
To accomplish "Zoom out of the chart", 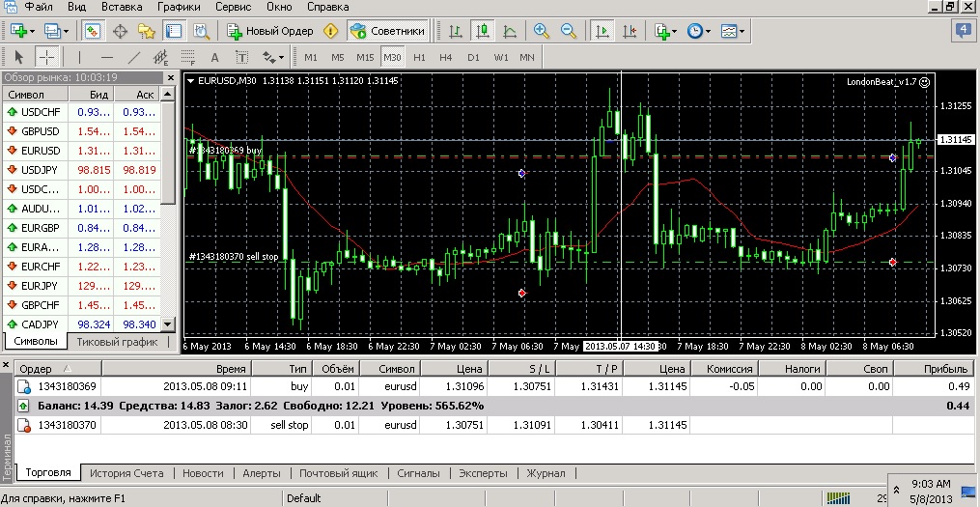I will point(569,31).
